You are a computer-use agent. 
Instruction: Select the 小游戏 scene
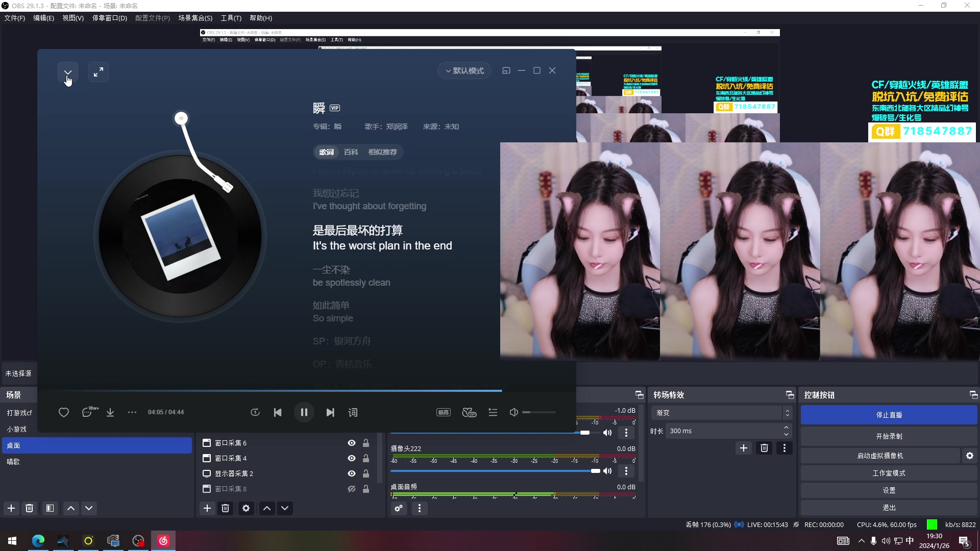(97, 429)
